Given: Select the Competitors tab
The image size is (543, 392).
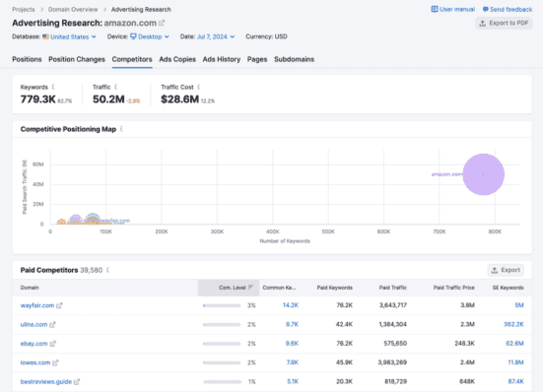Looking at the screenshot, I should point(132,59).
